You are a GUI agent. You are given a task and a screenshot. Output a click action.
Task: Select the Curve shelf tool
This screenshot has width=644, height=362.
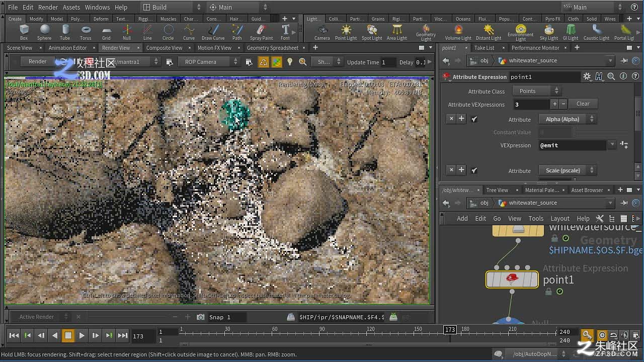tap(189, 32)
